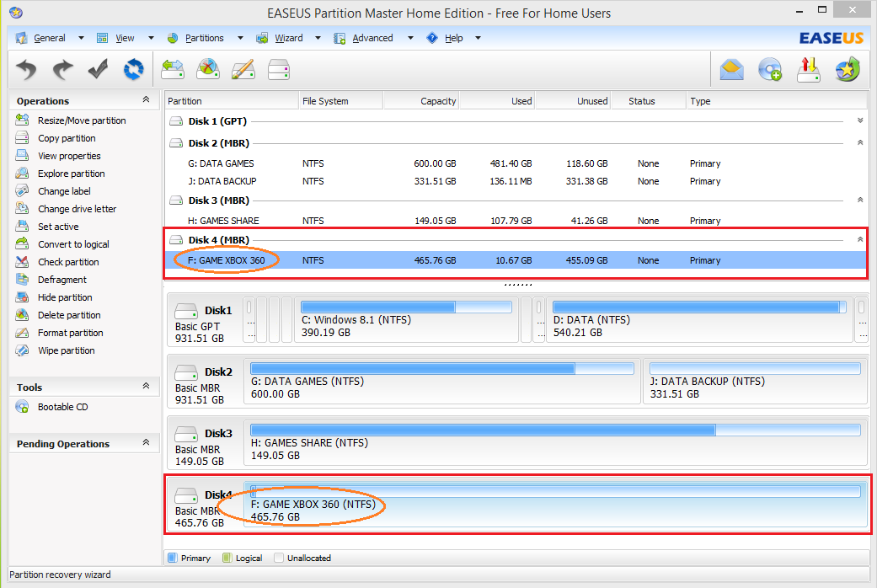Collapse the Operations panel
Screen dimensions: 877x588
coord(146,99)
